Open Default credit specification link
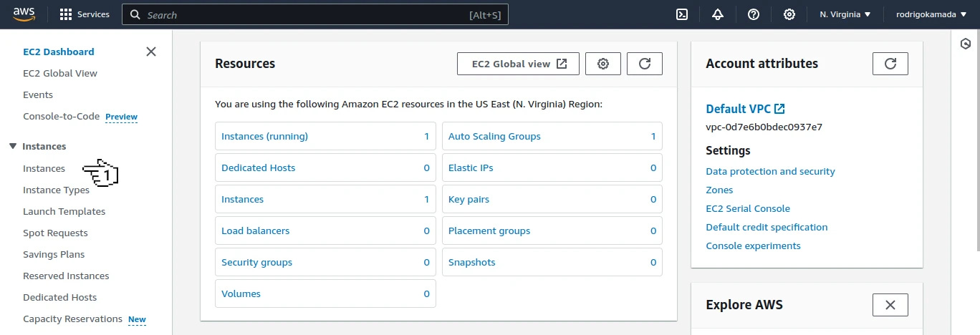Image resolution: width=980 pixels, height=335 pixels. tap(767, 227)
